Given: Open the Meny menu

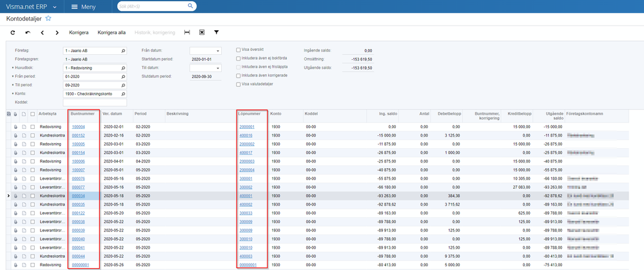Looking at the screenshot, I should point(84,6).
